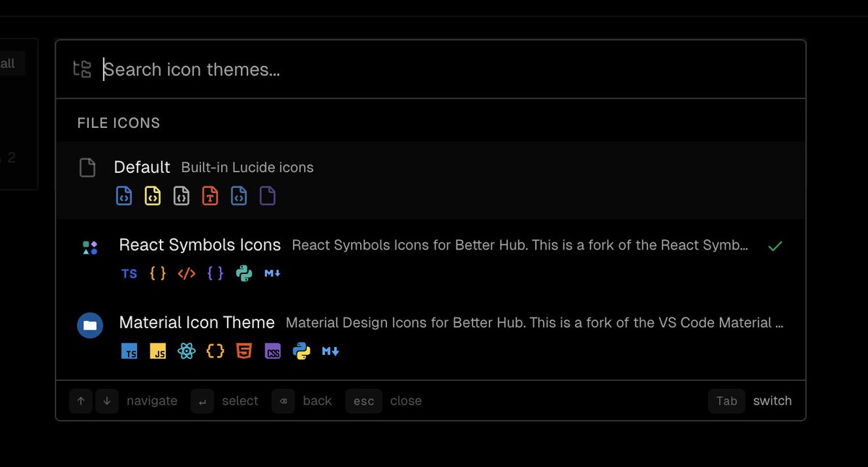Click the blue code file icon left of purple file
This screenshot has height=467, width=868.
coord(239,196)
